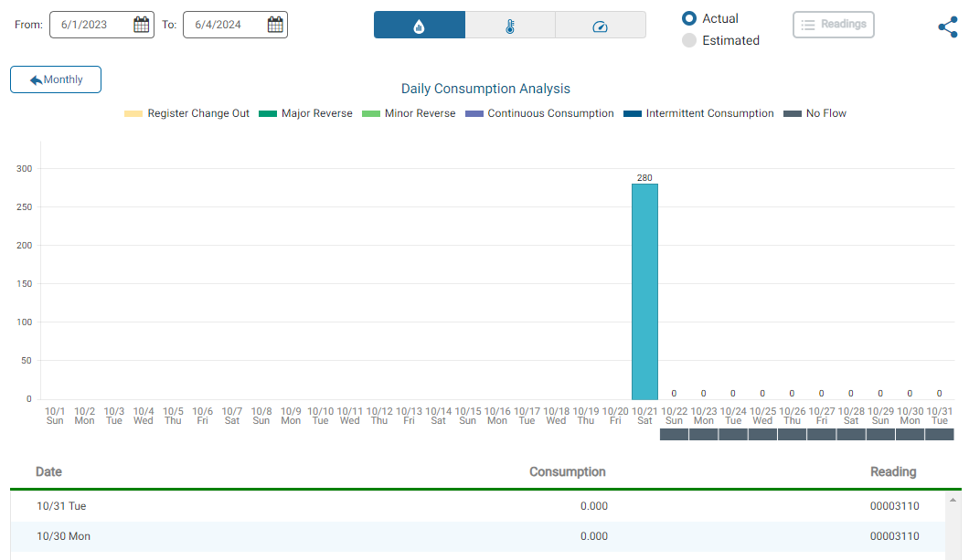Go back to Monthly view
The width and height of the screenshot is (969, 560).
[56, 79]
